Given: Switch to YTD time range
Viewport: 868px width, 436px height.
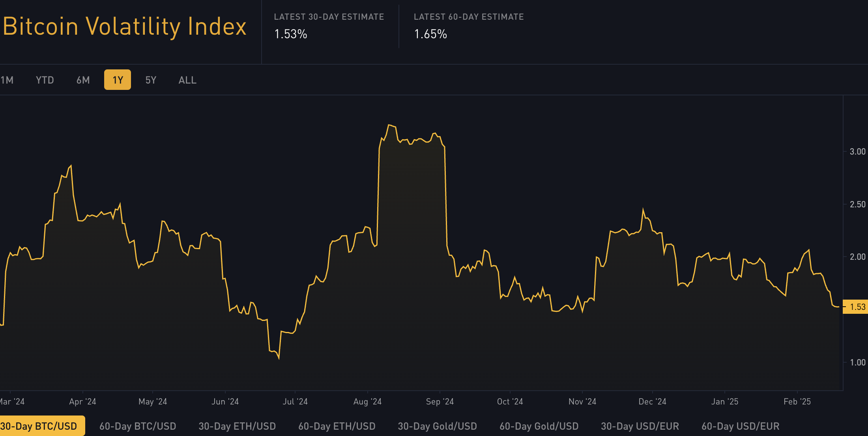Looking at the screenshot, I should pos(45,80).
